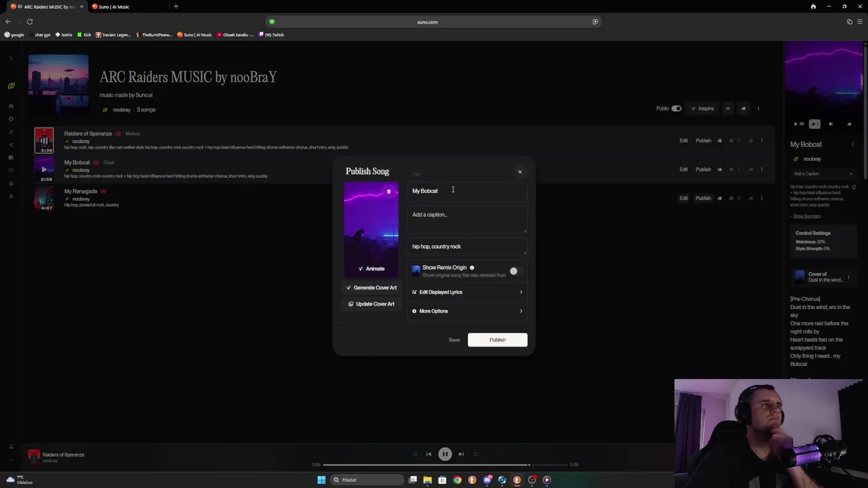Open more menu for My Bobcat row
868x488 pixels.
point(762,169)
